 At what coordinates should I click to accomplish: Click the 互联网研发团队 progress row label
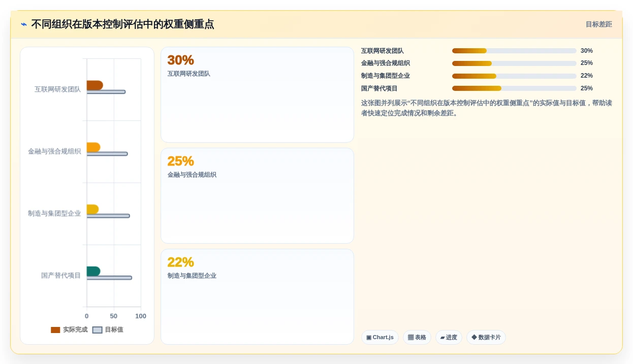coord(382,51)
